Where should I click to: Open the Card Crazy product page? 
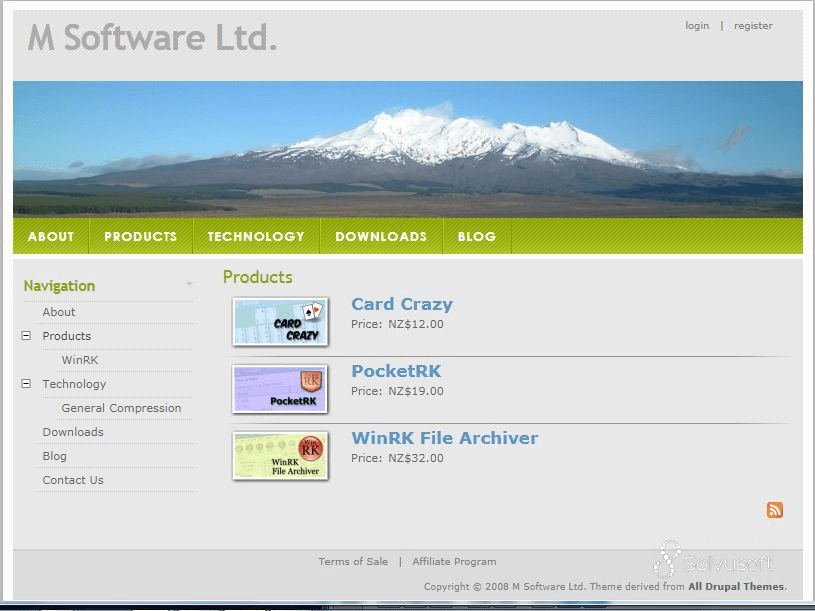pyautogui.click(x=402, y=304)
